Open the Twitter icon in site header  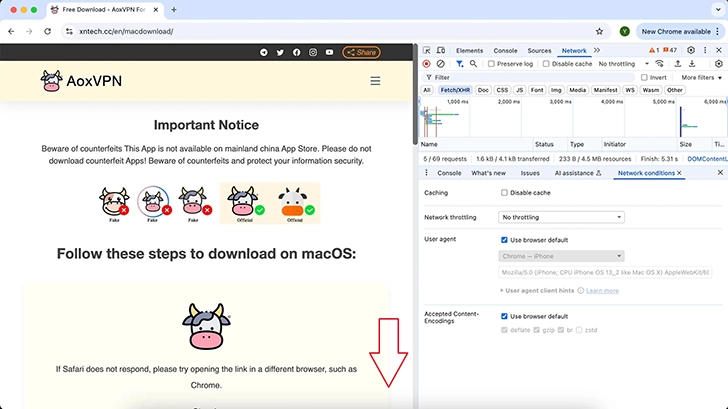tap(280, 52)
